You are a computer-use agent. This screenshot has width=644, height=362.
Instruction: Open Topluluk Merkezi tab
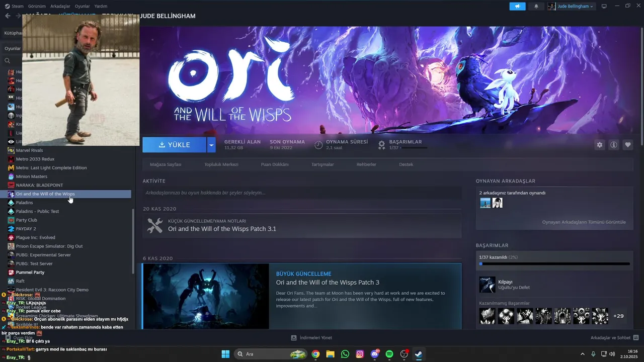221,164
